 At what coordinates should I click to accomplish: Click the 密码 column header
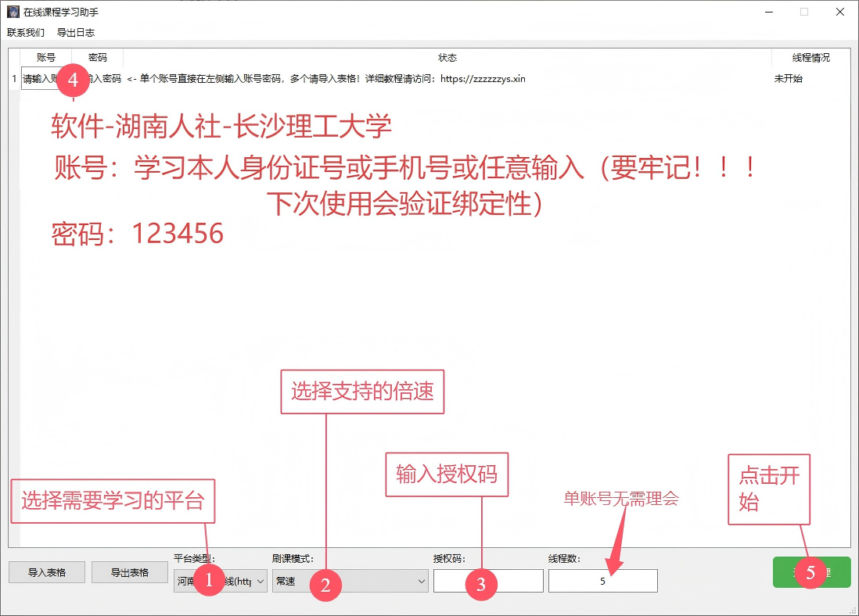pyautogui.click(x=98, y=58)
